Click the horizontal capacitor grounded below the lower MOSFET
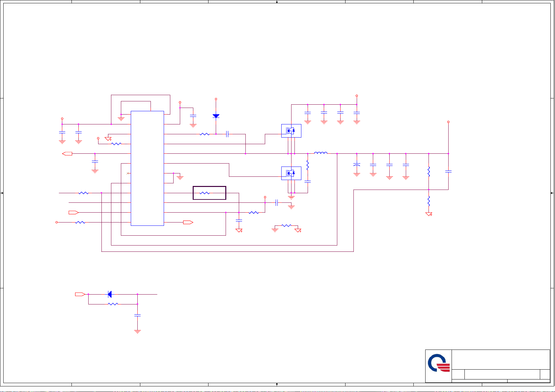Screen dimensions: 555x392 tap(277, 203)
